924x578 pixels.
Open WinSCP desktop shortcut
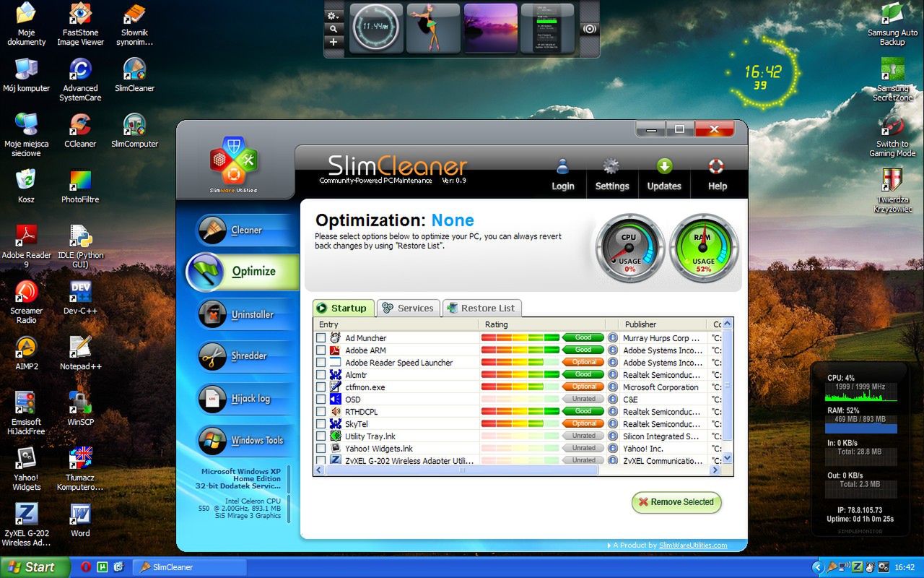(80, 408)
